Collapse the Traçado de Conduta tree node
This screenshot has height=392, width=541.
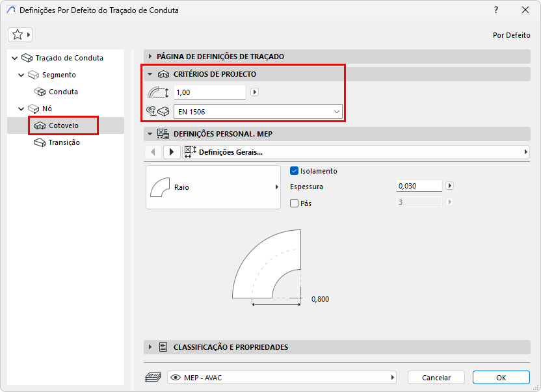pos(14,58)
